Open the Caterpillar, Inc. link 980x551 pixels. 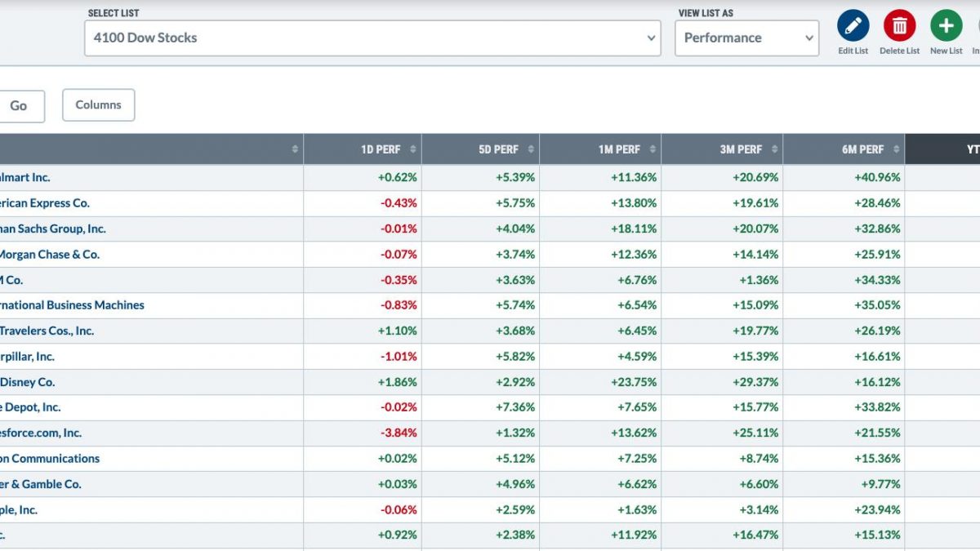tap(27, 357)
